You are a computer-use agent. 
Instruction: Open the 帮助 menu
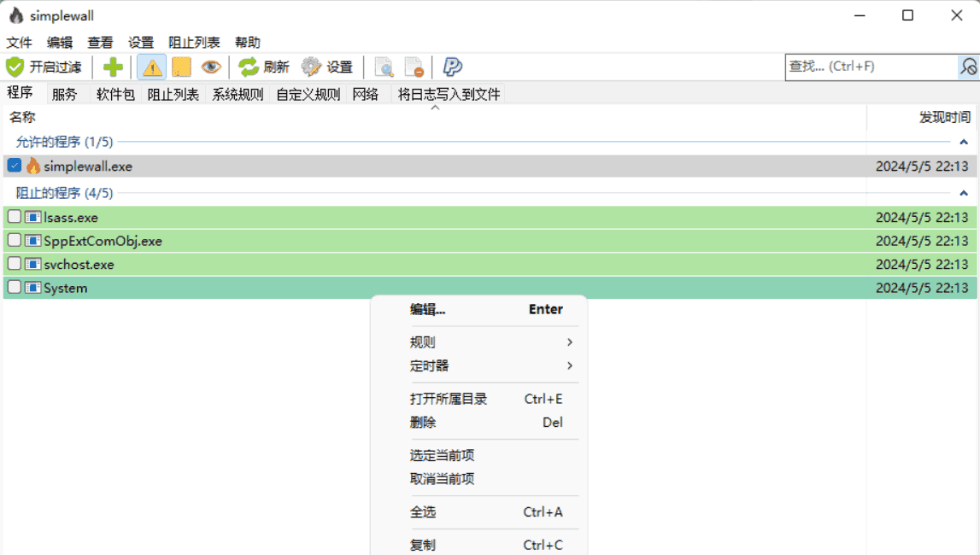248,43
